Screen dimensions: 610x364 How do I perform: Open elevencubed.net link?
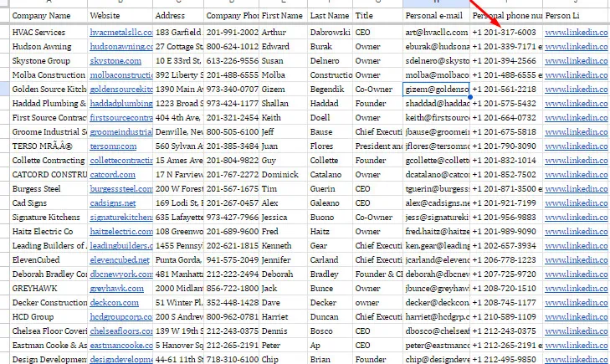[120, 260]
